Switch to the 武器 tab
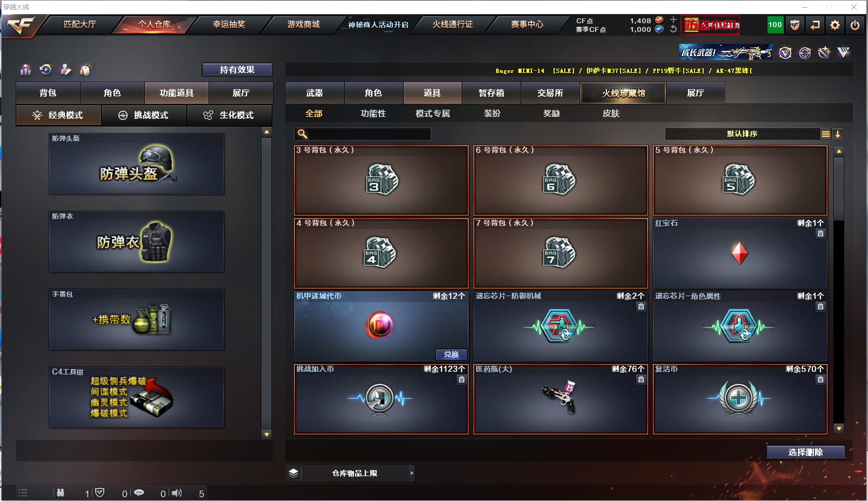 [x=315, y=93]
